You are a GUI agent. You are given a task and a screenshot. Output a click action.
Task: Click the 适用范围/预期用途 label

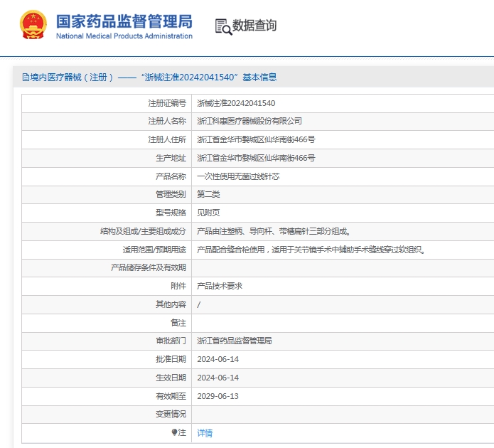coord(154,250)
